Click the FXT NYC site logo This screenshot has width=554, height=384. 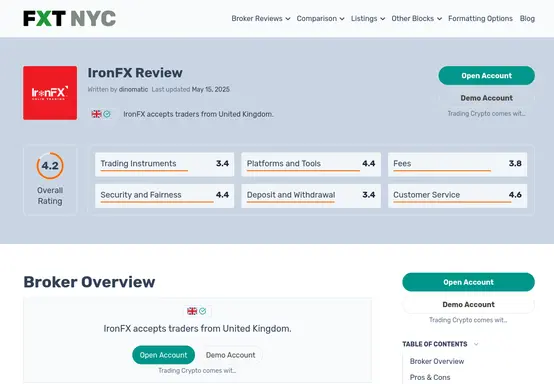(x=70, y=18)
